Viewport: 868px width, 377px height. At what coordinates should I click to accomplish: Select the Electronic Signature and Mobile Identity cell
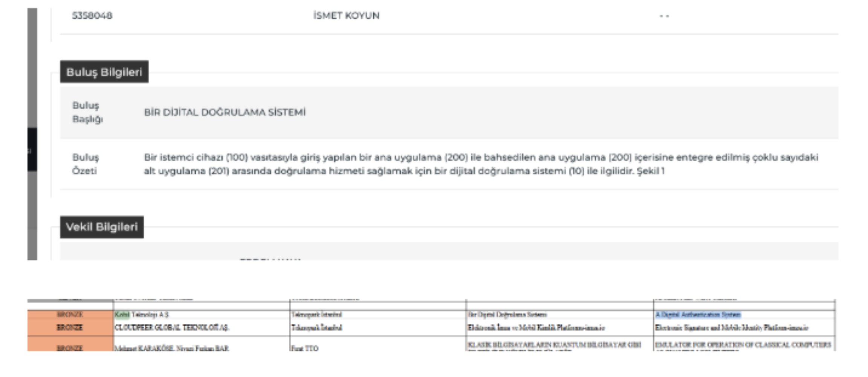point(732,328)
